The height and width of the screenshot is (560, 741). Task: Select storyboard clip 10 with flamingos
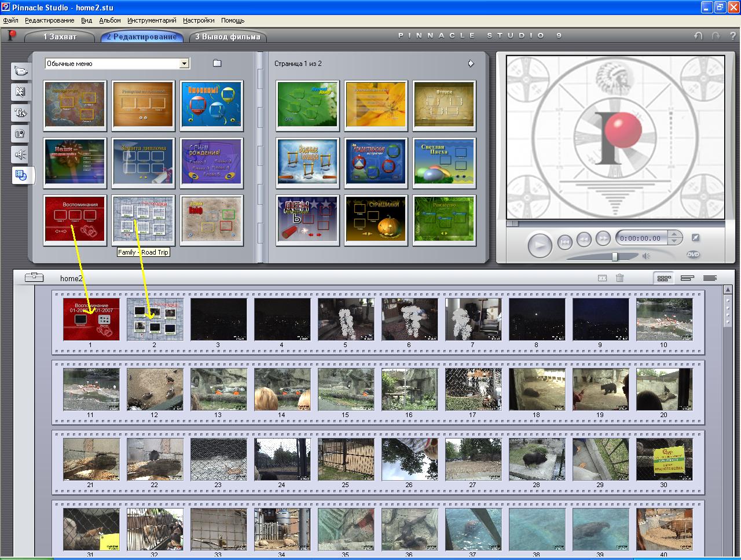pyautogui.click(x=664, y=319)
